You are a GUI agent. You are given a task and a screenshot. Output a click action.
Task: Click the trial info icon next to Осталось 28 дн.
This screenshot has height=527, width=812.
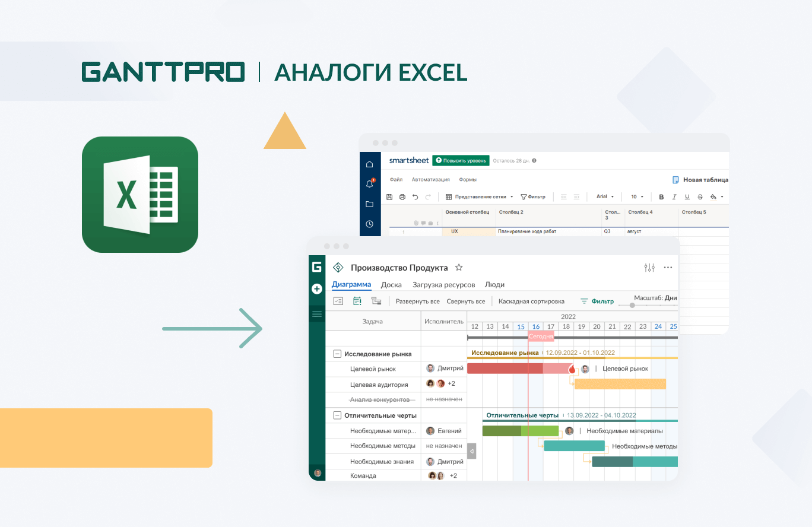pyautogui.click(x=534, y=161)
